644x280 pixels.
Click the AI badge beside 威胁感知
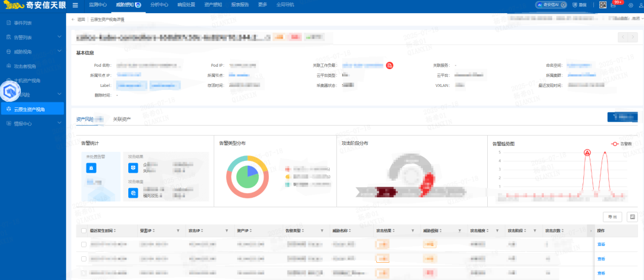[138, 5]
